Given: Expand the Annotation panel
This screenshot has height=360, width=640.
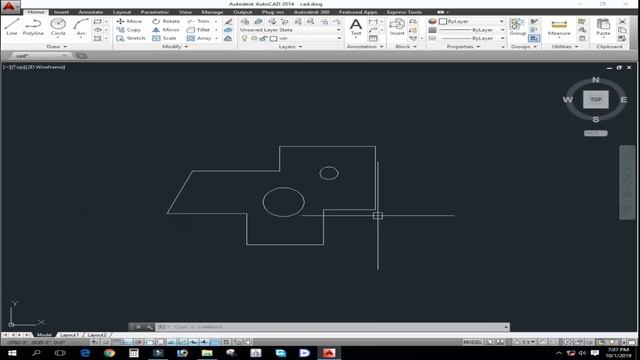Looking at the screenshot, I should [365, 47].
